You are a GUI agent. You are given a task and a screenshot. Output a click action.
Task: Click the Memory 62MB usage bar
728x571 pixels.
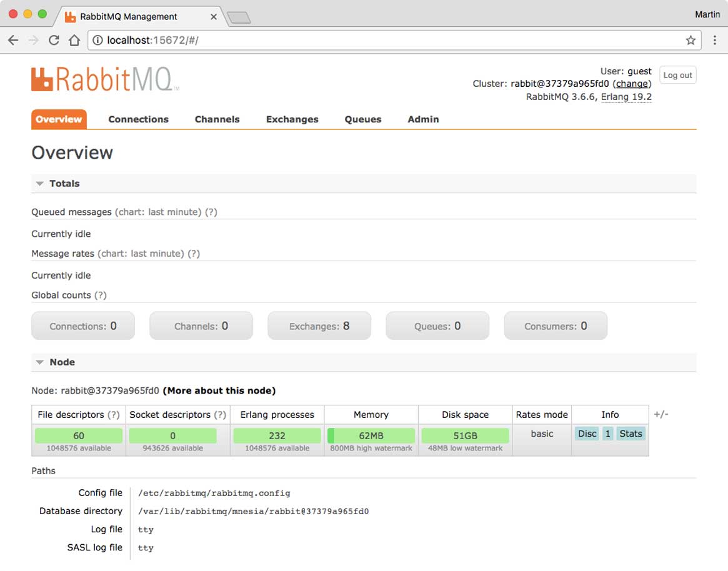coord(371,436)
